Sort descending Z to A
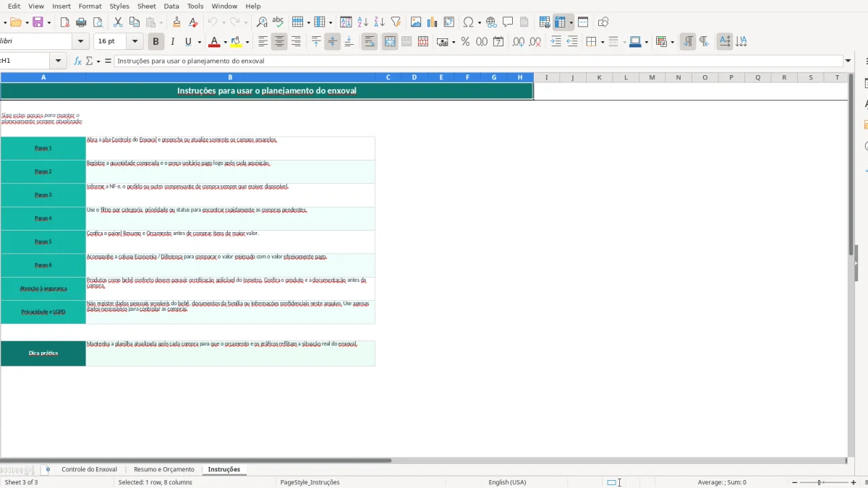Viewport: 868px width, 488px height. pyautogui.click(x=379, y=22)
